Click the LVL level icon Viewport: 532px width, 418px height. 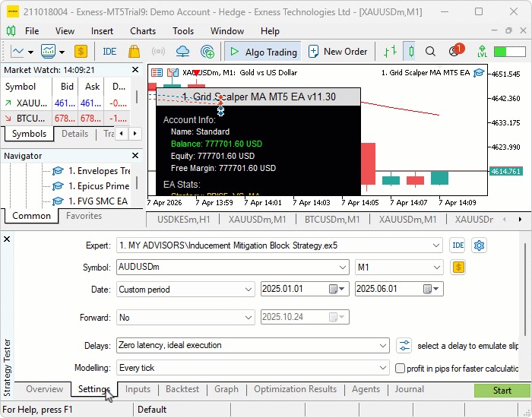482,52
